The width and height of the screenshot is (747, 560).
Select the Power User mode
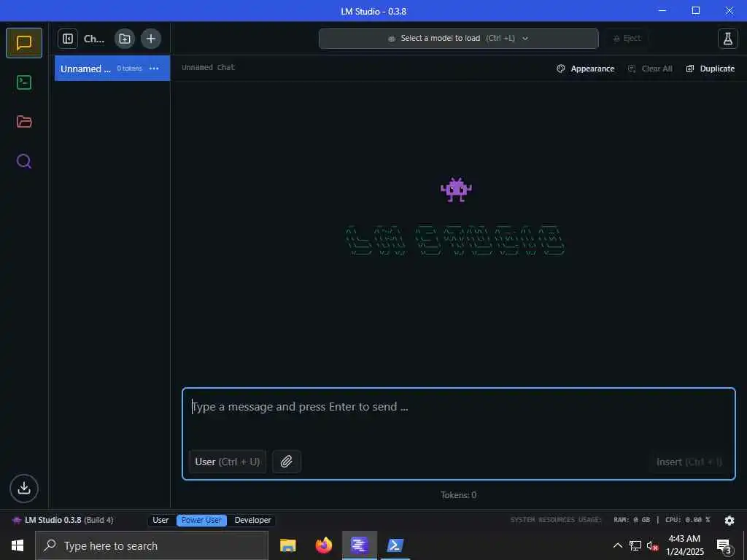pyautogui.click(x=201, y=520)
